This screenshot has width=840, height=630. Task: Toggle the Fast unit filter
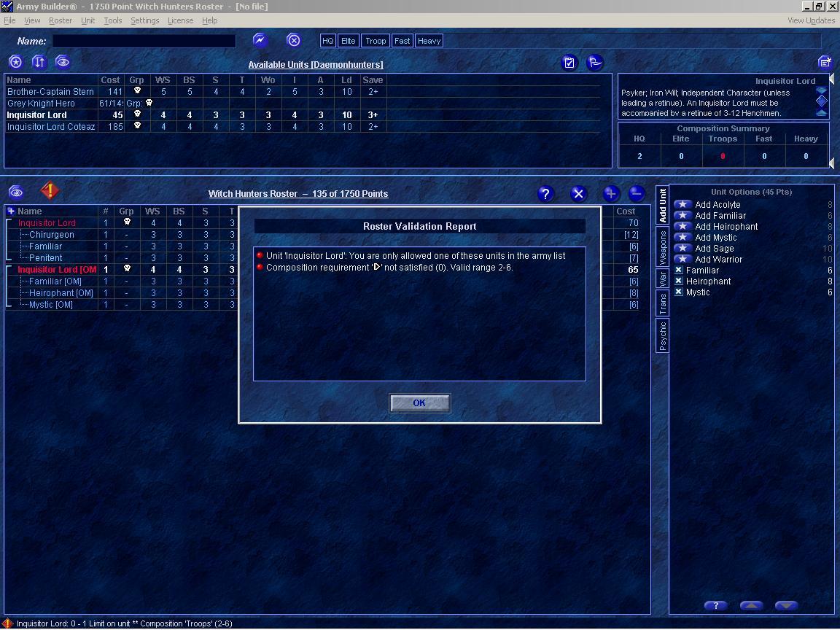402,41
